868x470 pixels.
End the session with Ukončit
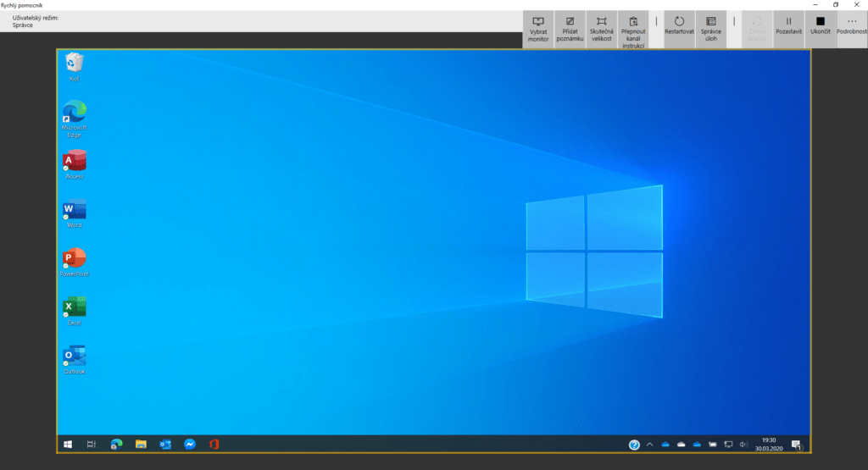pyautogui.click(x=820, y=30)
